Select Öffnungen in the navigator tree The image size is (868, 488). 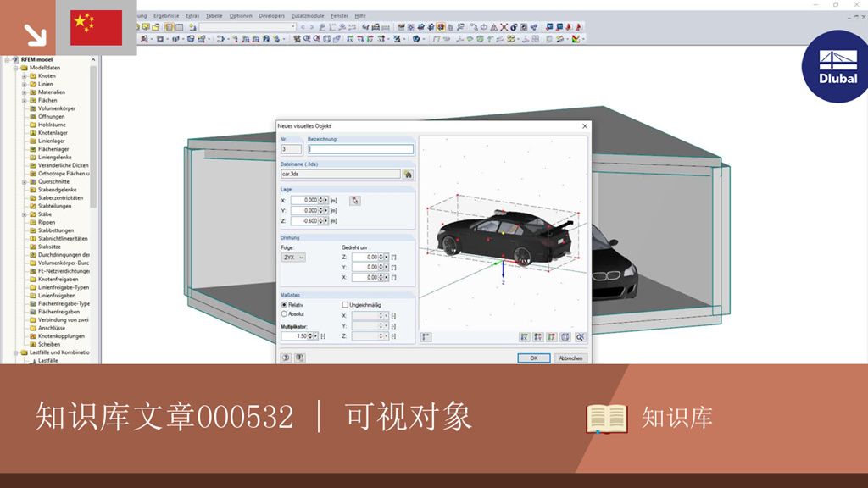[x=51, y=117]
